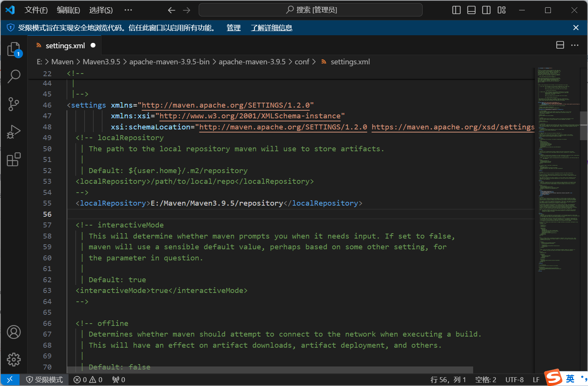
Task: Expand the overflow menu ellipsis in menu bar
Action: pyautogui.click(x=128, y=10)
